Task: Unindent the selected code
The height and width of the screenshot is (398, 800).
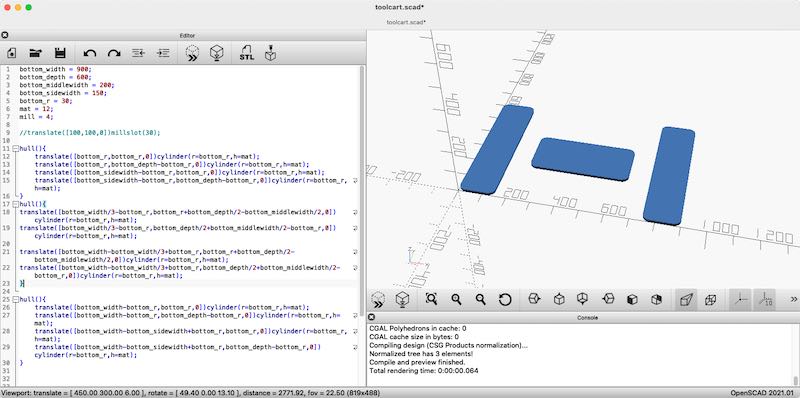Action: click(x=138, y=53)
